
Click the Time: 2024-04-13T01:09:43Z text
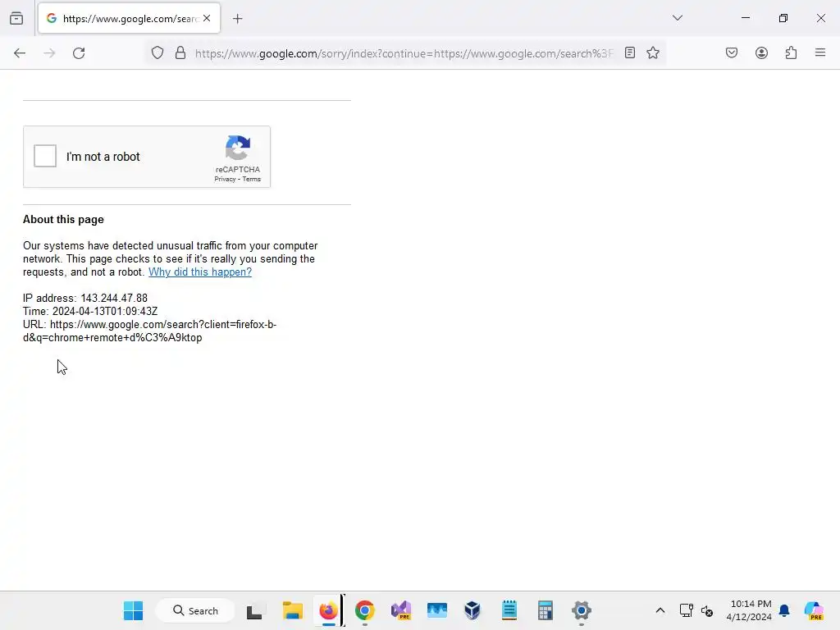[x=90, y=311]
